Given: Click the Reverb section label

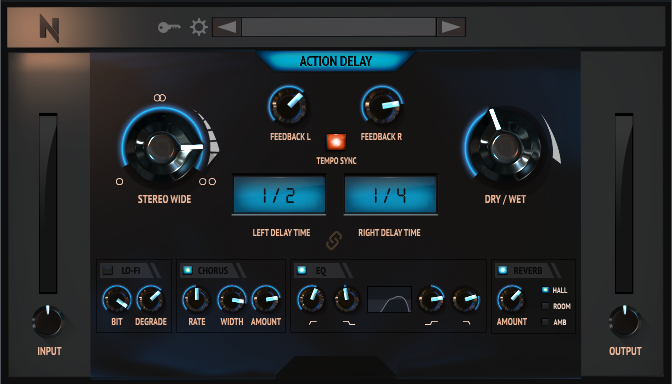Looking at the screenshot, I should click(528, 271).
